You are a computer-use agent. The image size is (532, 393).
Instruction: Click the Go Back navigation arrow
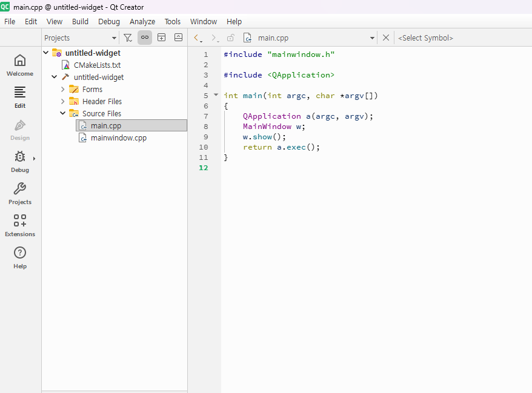[197, 38]
